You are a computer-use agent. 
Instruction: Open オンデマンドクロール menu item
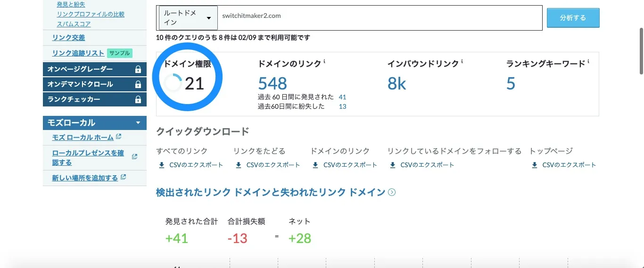[x=94, y=84]
